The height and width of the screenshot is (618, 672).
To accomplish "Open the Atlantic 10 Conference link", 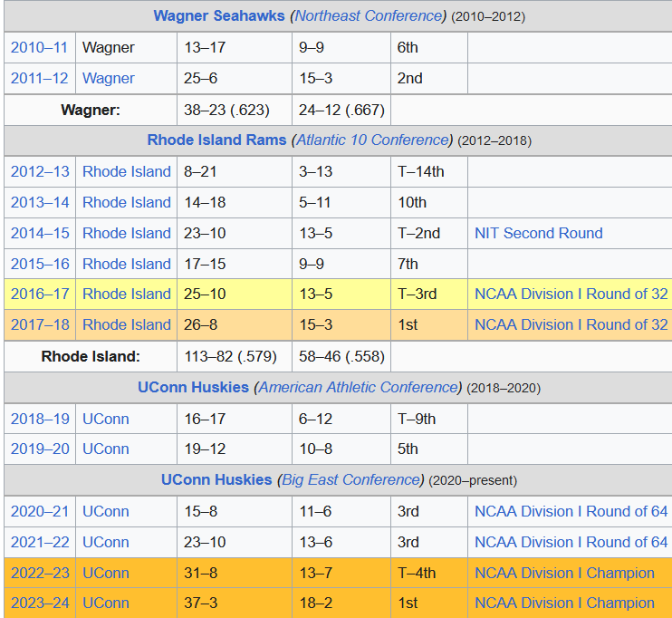I will click(x=372, y=140).
